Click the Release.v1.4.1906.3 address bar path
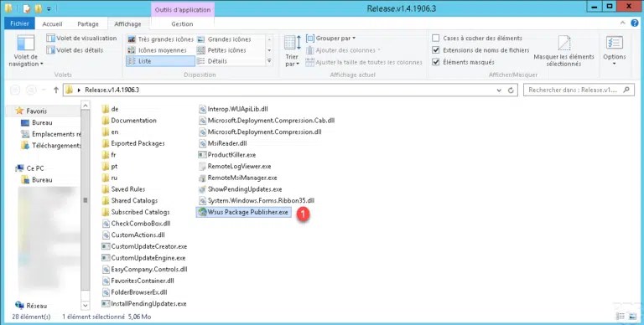 (x=112, y=90)
